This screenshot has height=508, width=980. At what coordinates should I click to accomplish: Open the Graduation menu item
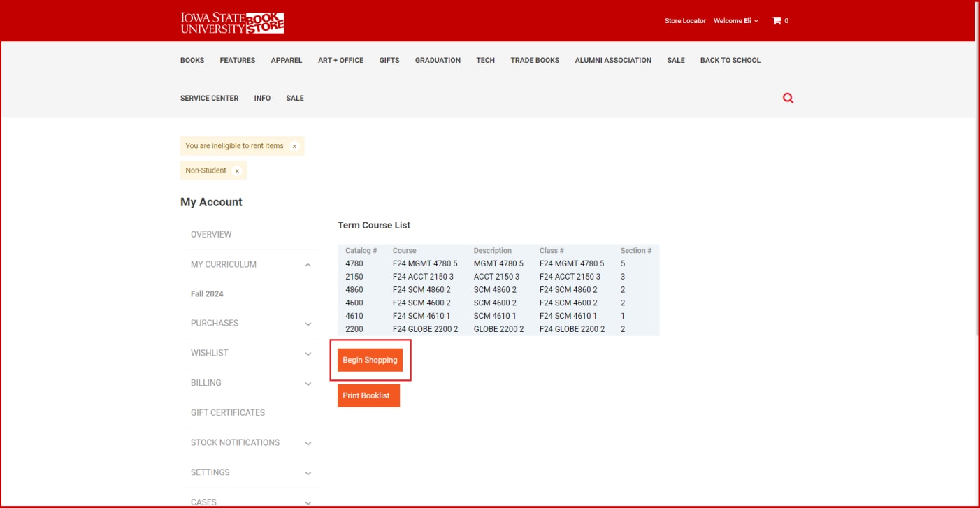(x=438, y=60)
